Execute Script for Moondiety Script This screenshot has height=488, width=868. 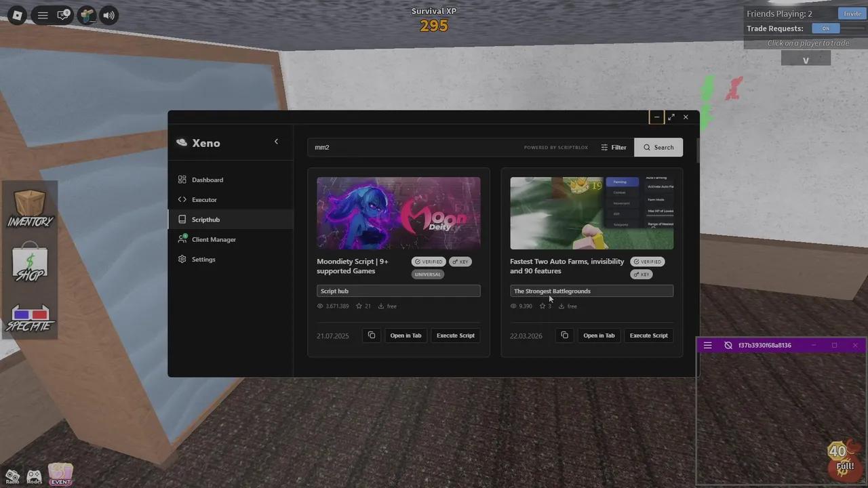point(455,335)
